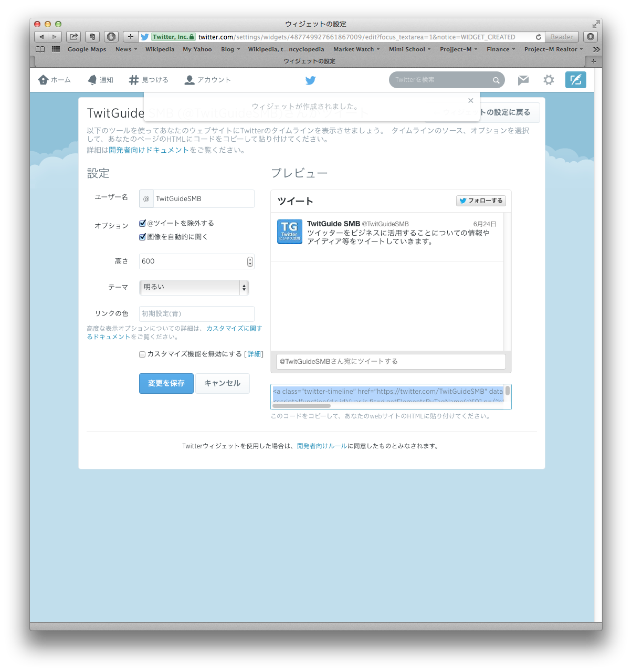
Task: Open 通知 notifications tab
Action: tap(101, 80)
